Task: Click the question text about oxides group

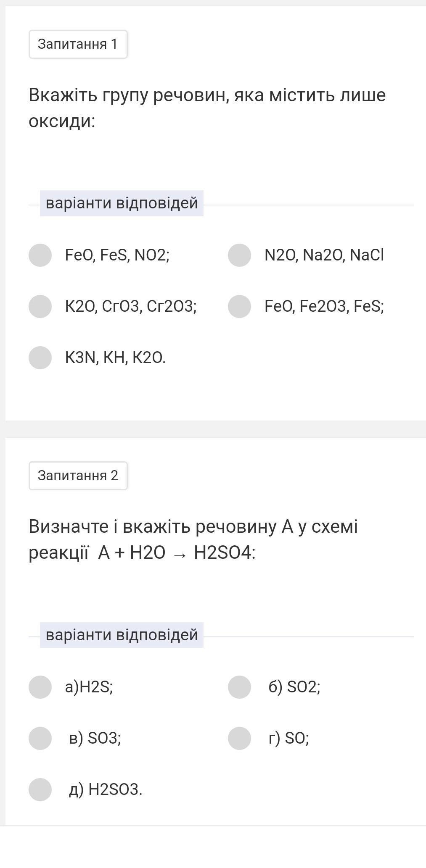Action: pyautogui.click(x=207, y=108)
